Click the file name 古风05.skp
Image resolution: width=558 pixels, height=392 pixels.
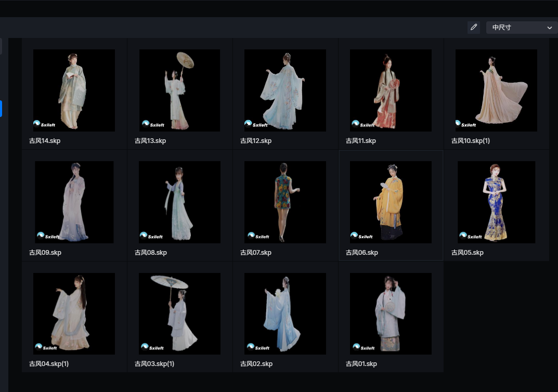[468, 253]
